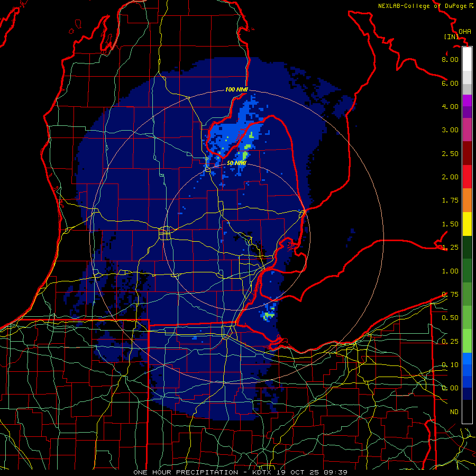
Task: Click the 2.50 scale value
Action: (x=450, y=153)
